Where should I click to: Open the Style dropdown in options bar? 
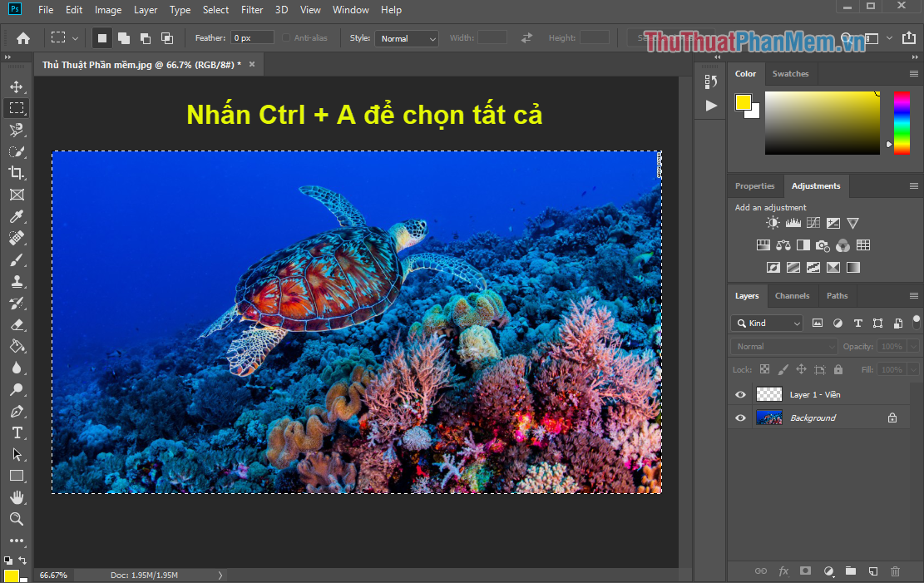[406, 37]
